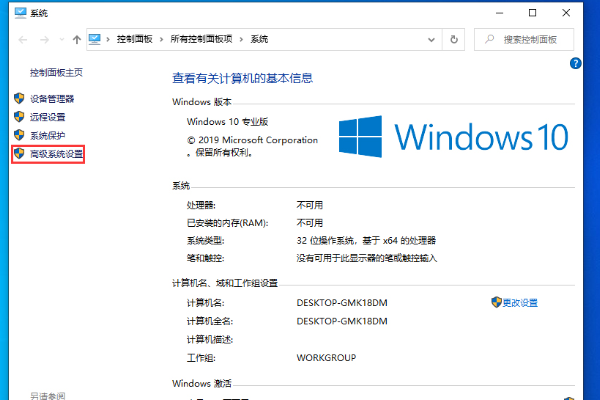Click the system window title icon
Image resolution: width=600 pixels, height=400 pixels.
click(x=20, y=13)
